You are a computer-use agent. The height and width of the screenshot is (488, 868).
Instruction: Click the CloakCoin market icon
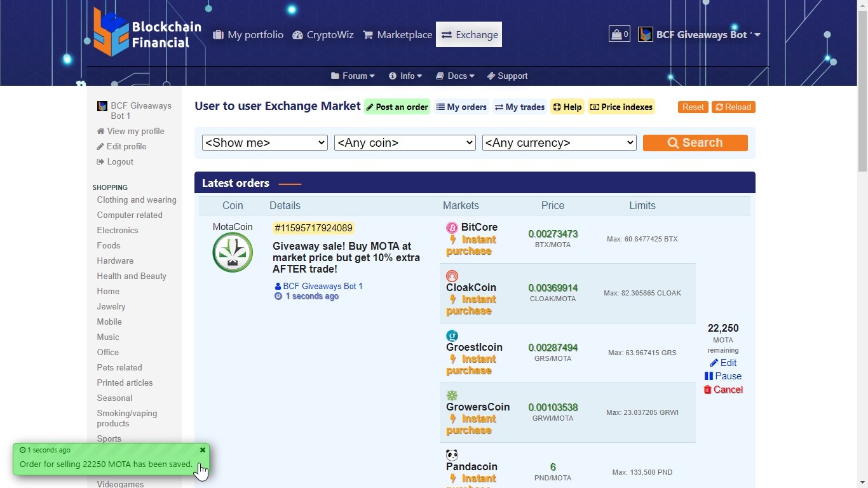(x=452, y=276)
